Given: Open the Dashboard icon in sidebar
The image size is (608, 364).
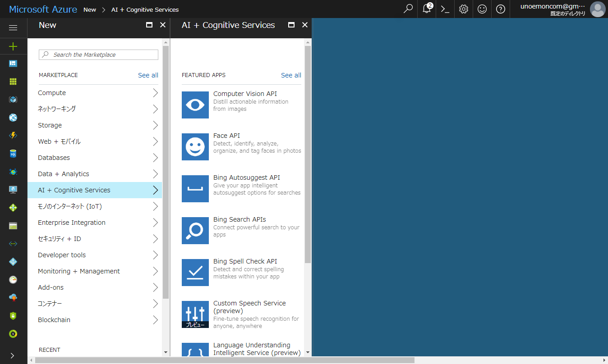Looking at the screenshot, I should (x=13, y=64).
